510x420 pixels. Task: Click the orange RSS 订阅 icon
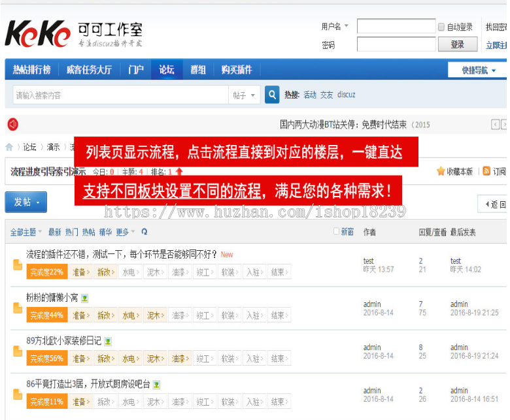click(486, 171)
